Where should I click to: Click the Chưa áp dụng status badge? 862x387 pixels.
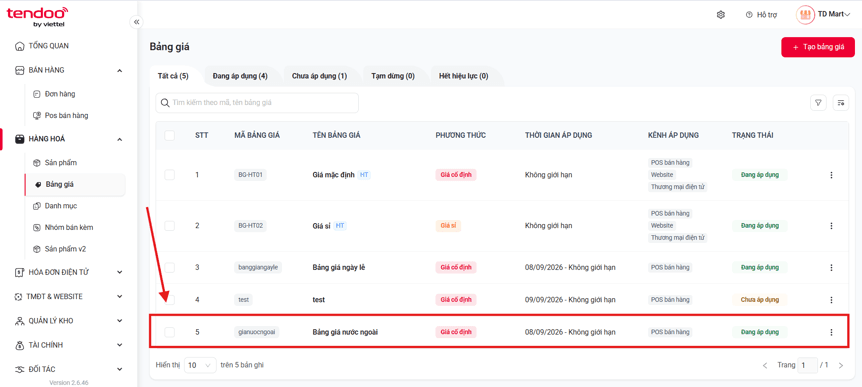pos(760,300)
